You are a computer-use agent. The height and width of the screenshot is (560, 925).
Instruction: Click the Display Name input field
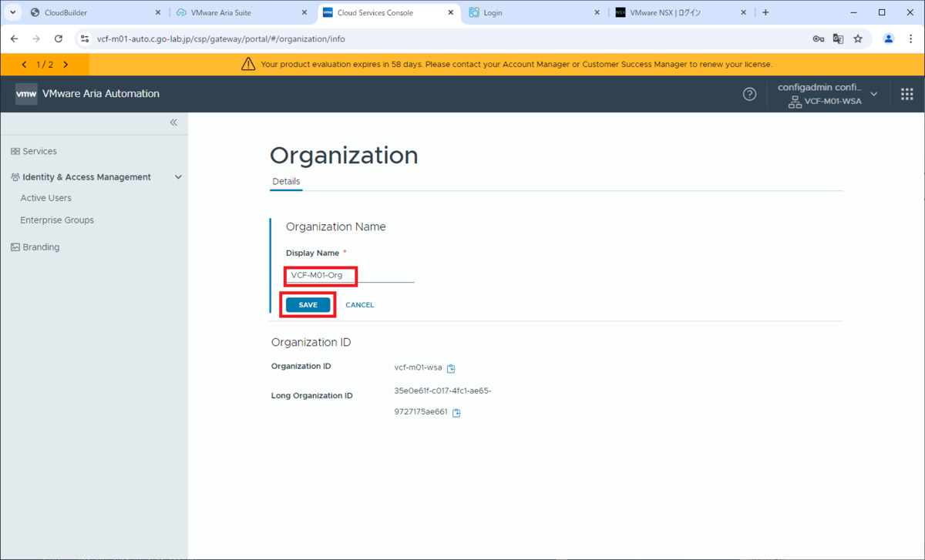point(350,275)
